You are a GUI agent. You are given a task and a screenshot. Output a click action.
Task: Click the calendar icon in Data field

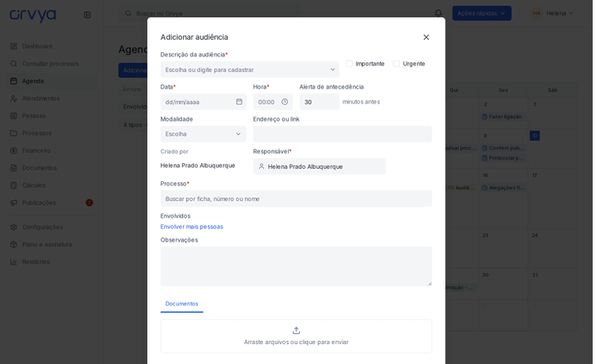click(238, 102)
